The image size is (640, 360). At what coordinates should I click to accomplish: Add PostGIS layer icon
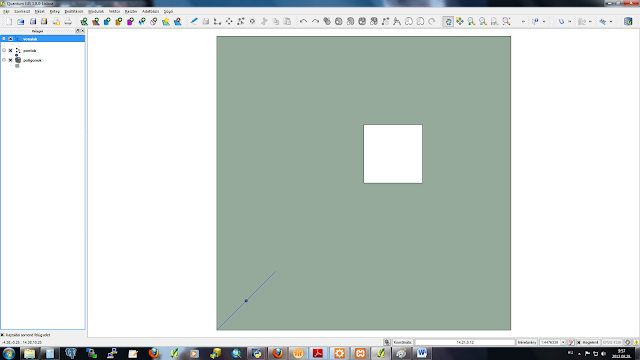107,21
